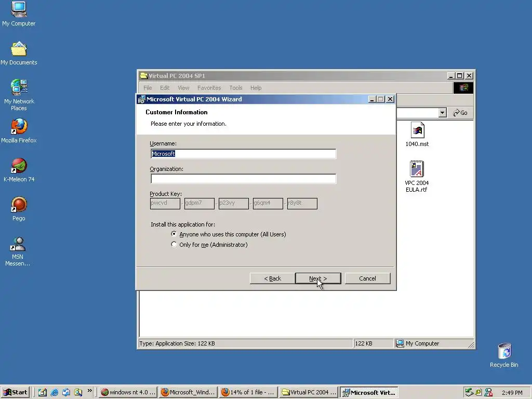Screen dimensions: 532x399
Task: Click the Go button in Explorer
Action: (460, 113)
